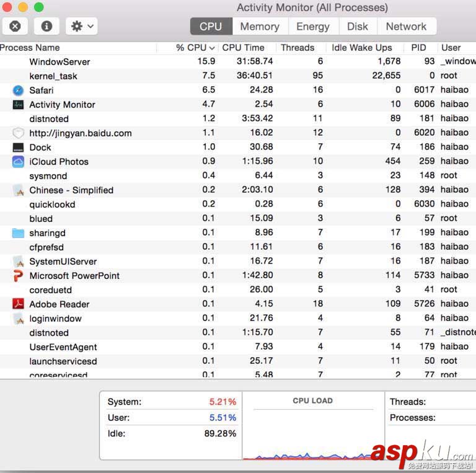The width and height of the screenshot is (476, 473).
Task: Click the Idle 89.28% value
Action: [x=220, y=433]
